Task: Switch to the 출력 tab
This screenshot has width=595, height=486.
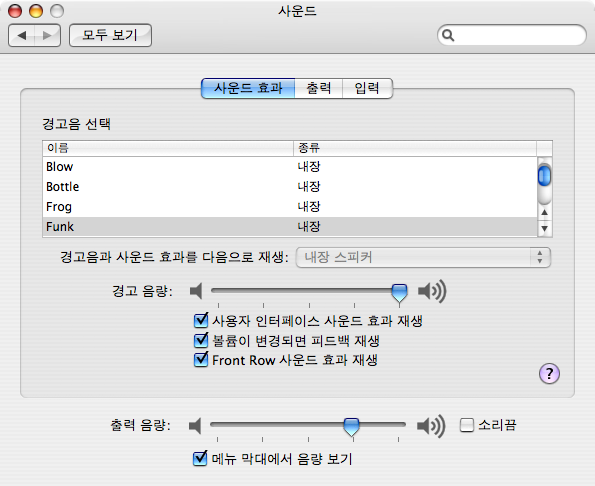Action: [319, 88]
